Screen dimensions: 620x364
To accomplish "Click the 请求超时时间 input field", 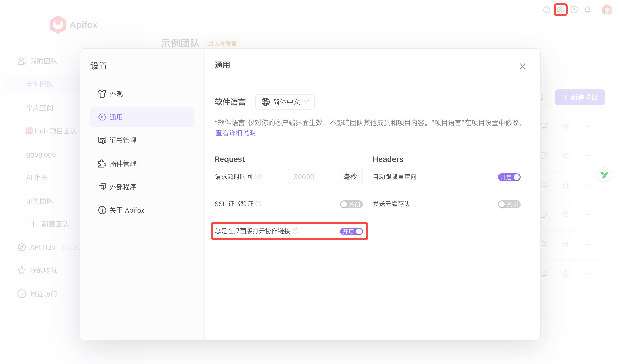I will [x=312, y=177].
